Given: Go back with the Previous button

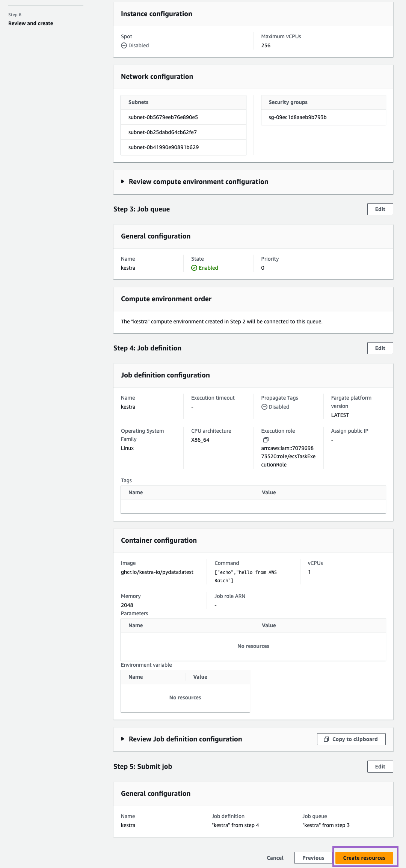Looking at the screenshot, I should (313, 858).
